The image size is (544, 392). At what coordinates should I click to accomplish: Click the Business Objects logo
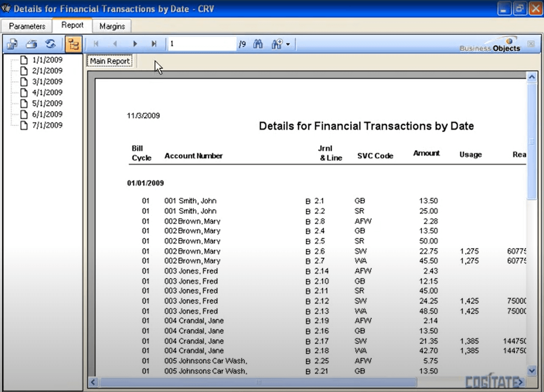click(490, 45)
